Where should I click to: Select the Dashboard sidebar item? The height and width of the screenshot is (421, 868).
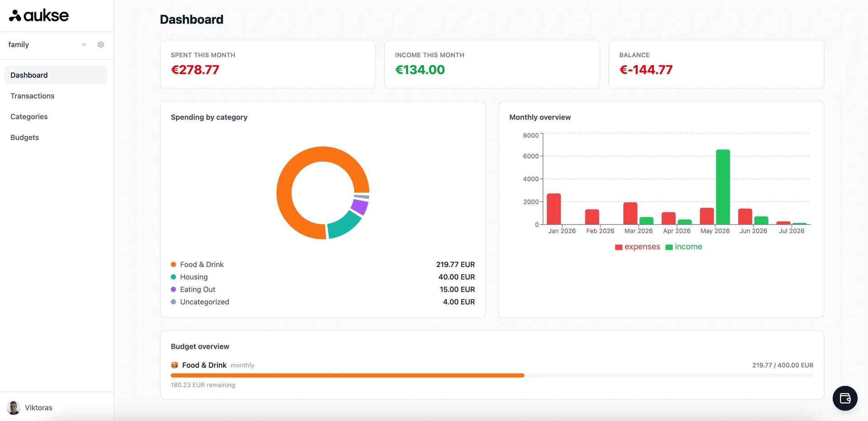pyautogui.click(x=56, y=75)
